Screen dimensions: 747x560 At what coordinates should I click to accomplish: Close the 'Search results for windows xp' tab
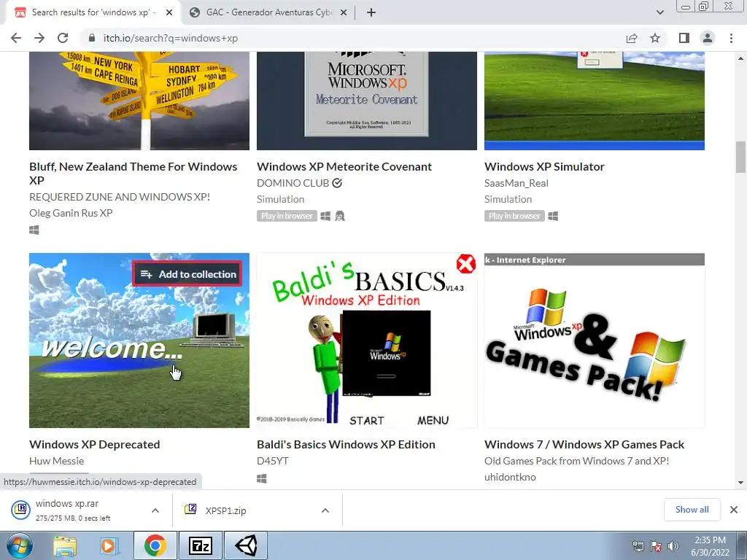[169, 12]
